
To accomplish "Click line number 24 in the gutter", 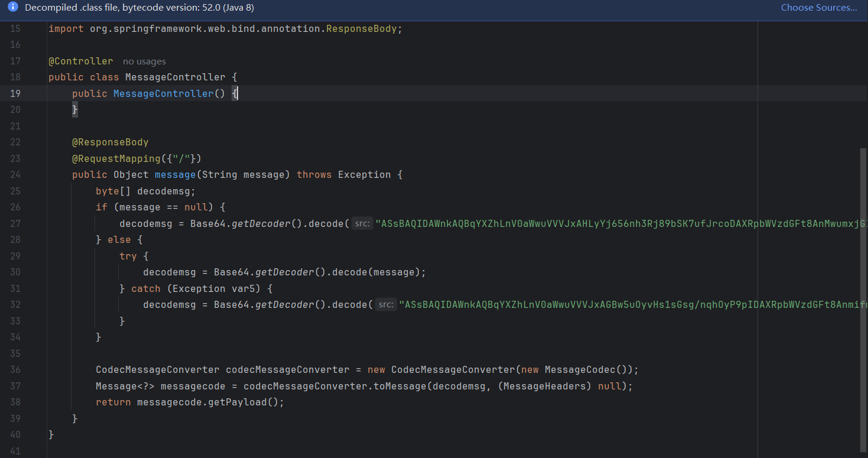I will (15, 174).
